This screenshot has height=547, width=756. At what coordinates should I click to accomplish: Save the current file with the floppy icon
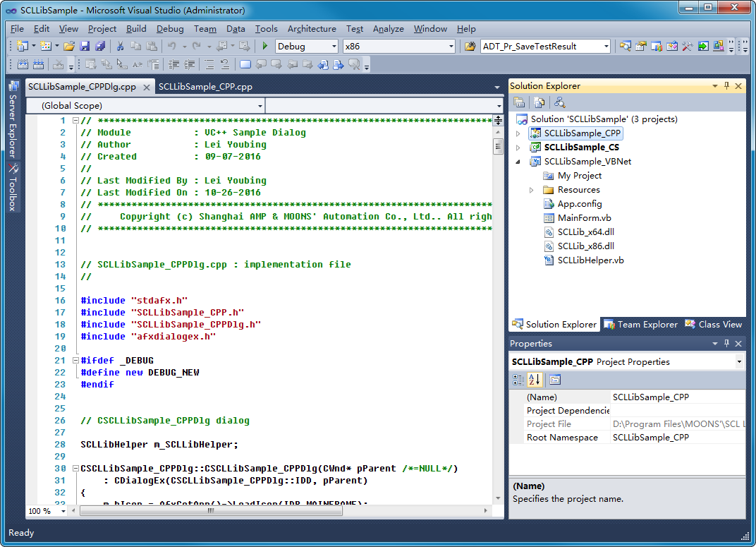point(85,47)
